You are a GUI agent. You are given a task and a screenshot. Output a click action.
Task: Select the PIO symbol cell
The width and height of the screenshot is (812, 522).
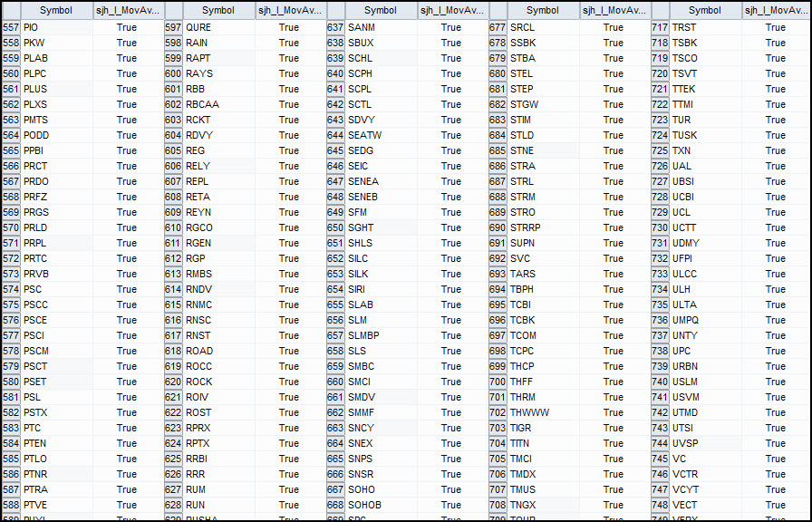click(56, 27)
